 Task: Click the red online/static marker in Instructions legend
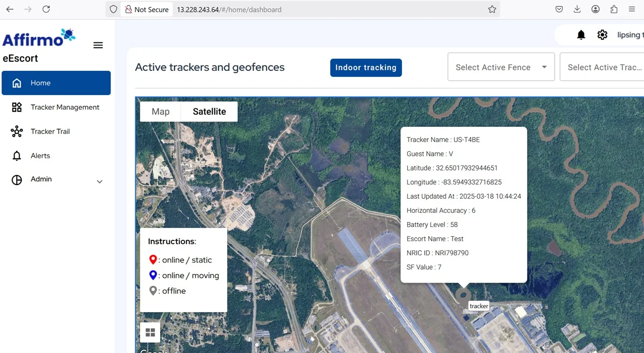point(153,259)
